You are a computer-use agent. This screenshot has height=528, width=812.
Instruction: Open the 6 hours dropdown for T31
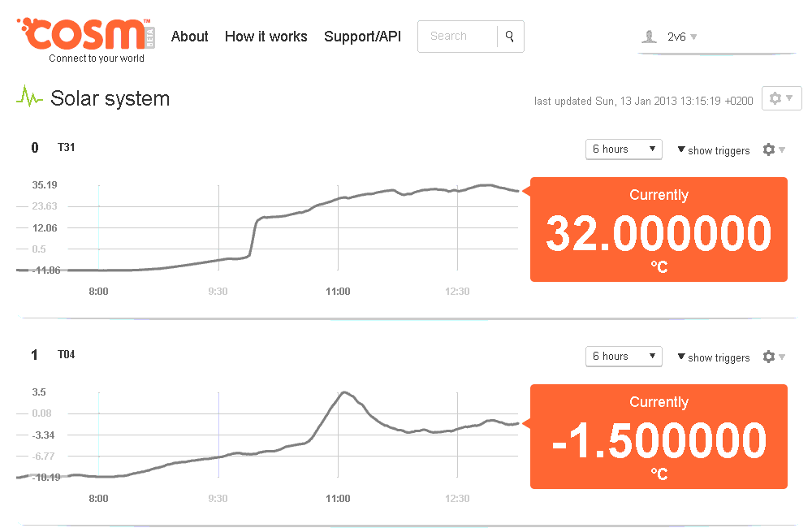click(624, 149)
